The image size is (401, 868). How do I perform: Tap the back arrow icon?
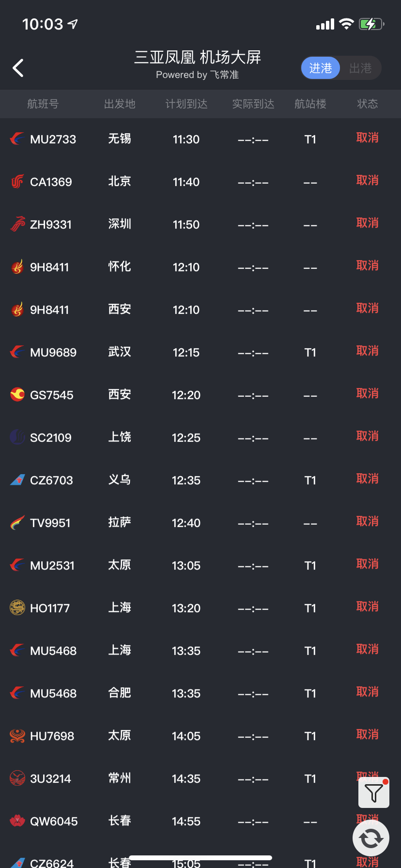pos(18,68)
